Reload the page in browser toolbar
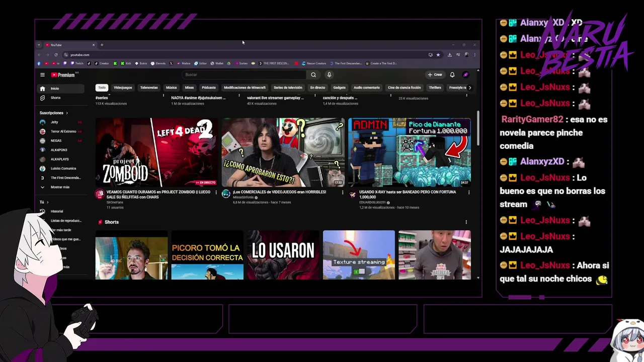Viewport: 644px width, 362px height. coord(56,55)
